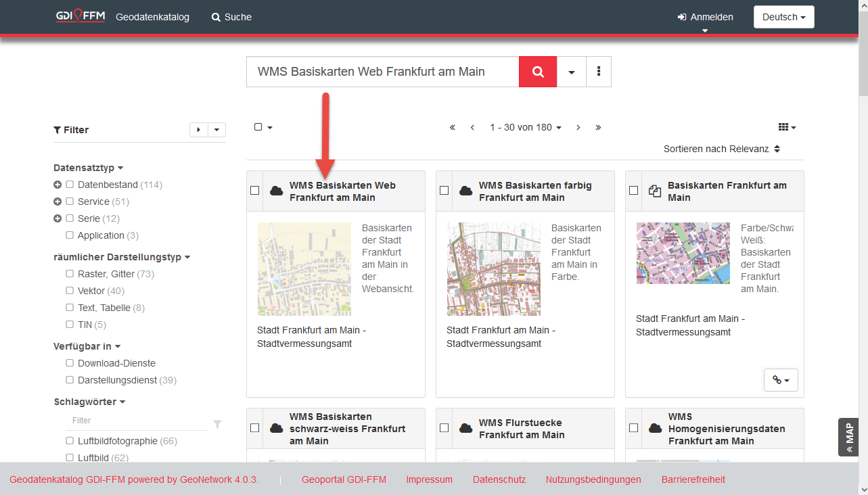Expand the Service plus icon
Viewport: 868px width, 495px height.
click(58, 202)
